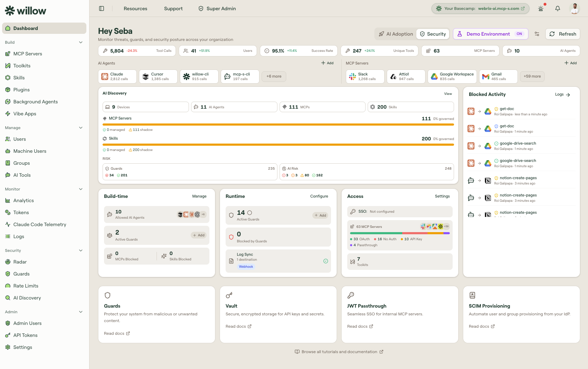Image resolution: width=588 pixels, height=369 pixels.
Task: Collapse the Monitor sidebar section
Action: [x=81, y=189]
